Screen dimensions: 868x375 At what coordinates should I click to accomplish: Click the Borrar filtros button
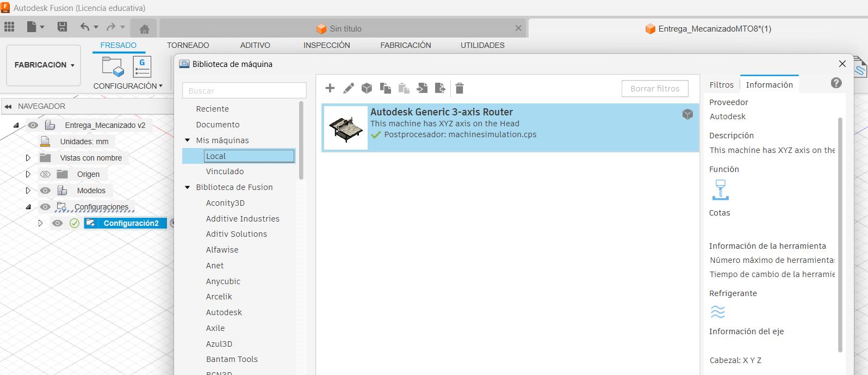click(655, 89)
